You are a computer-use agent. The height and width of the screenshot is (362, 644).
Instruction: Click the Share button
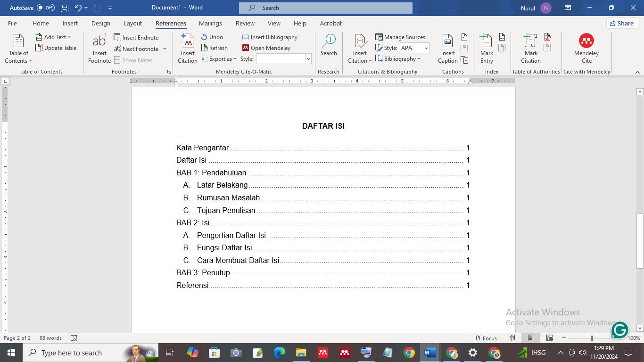[622, 23]
